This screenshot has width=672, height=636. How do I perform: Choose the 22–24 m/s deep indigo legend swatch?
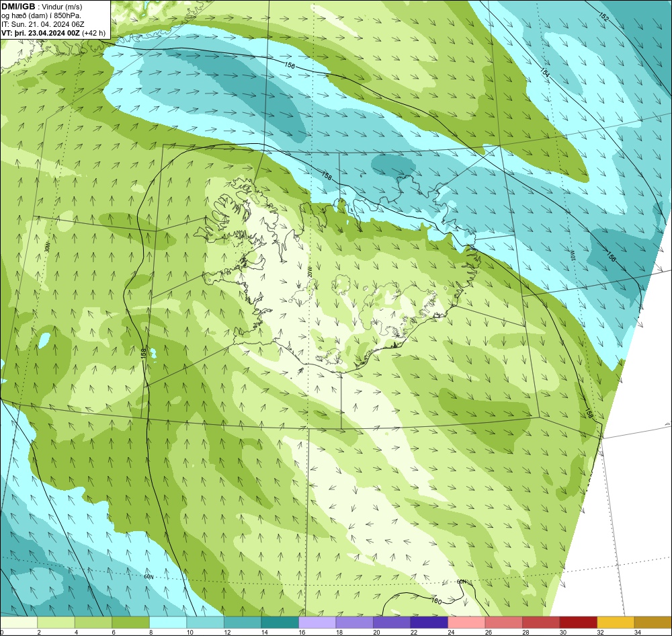[429, 623]
